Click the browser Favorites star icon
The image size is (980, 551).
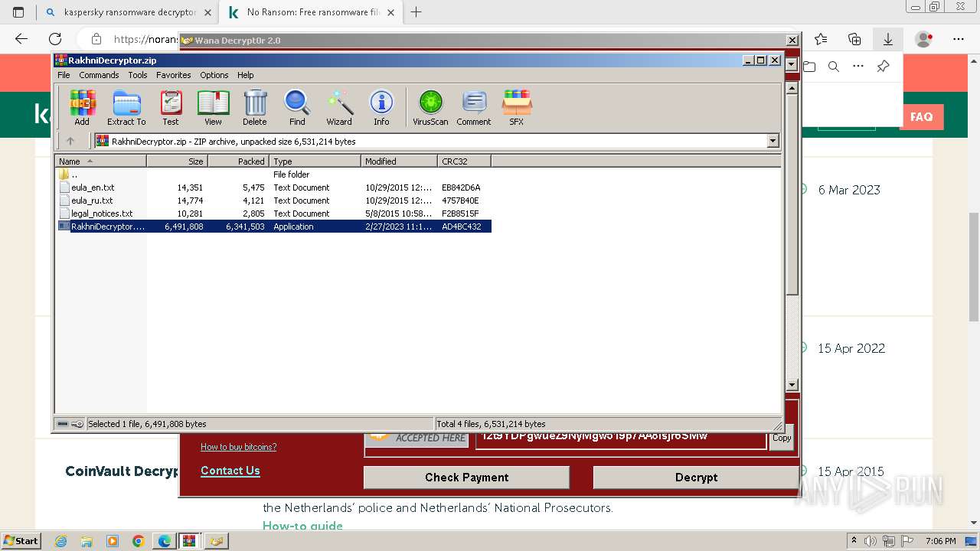click(821, 39)
